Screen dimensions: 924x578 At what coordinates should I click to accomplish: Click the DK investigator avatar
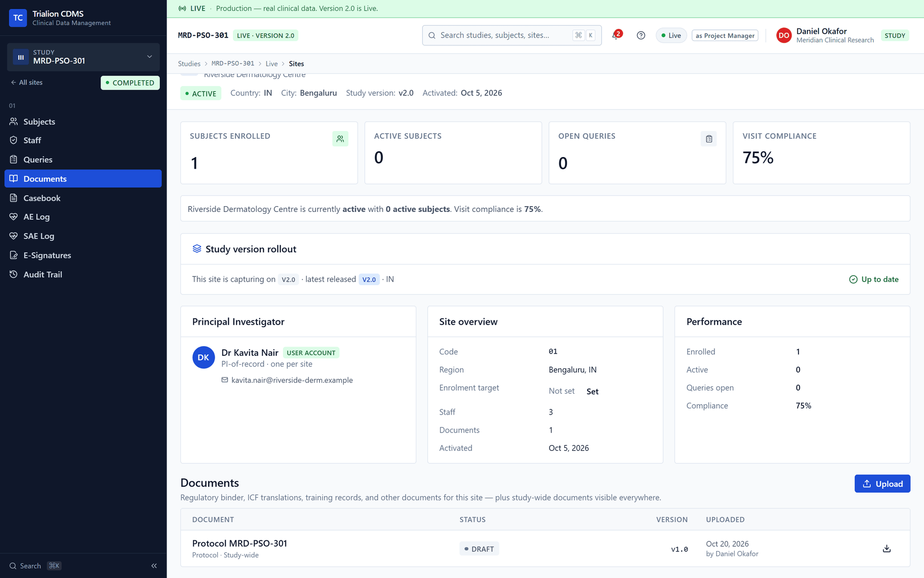pos(204,357)
